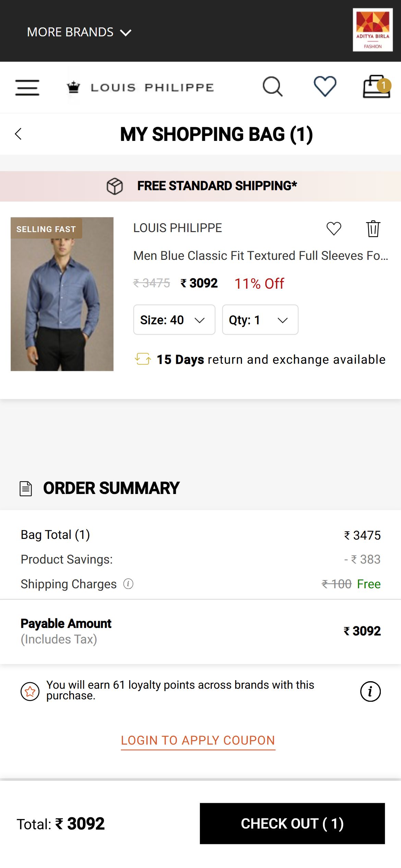Open the shopping bag icon with badge
Image resolution: width=401 pixels, height=868 pixels.
377,86
